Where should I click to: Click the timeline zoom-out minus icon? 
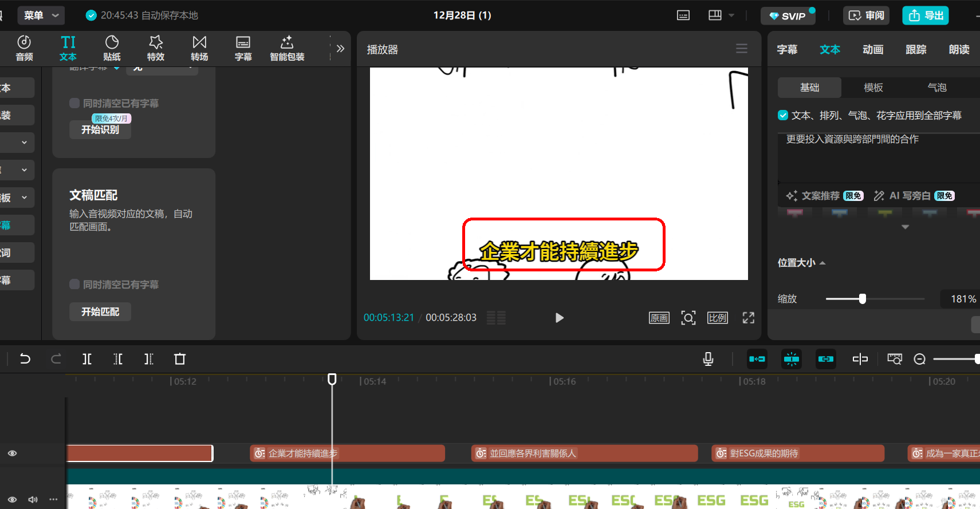point(920,359)
